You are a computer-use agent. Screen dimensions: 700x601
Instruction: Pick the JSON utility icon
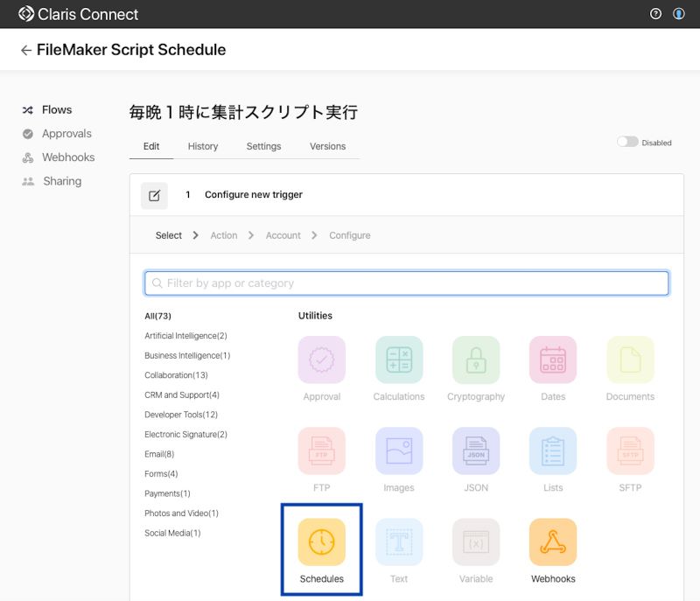(x=476, y=451)
